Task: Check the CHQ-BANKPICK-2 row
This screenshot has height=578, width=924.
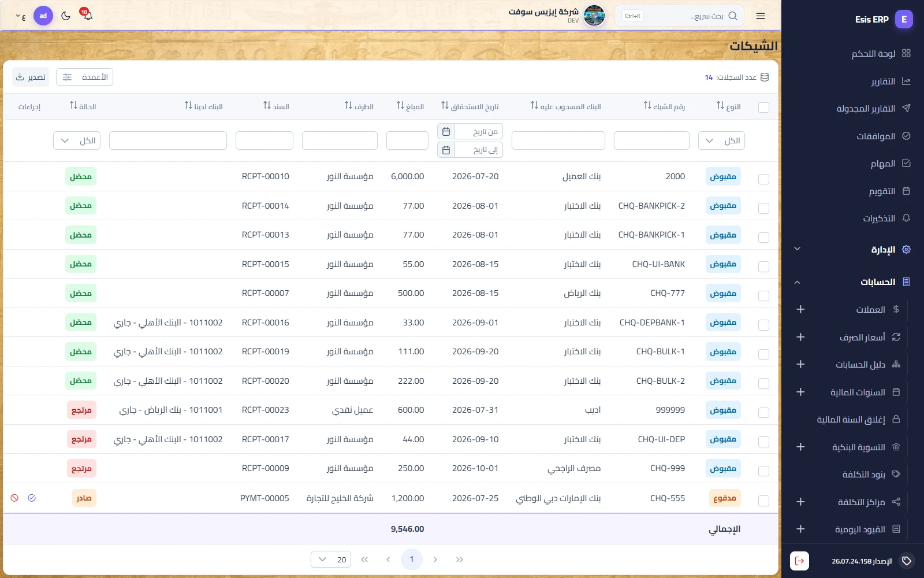Action: tap(763, 208)
